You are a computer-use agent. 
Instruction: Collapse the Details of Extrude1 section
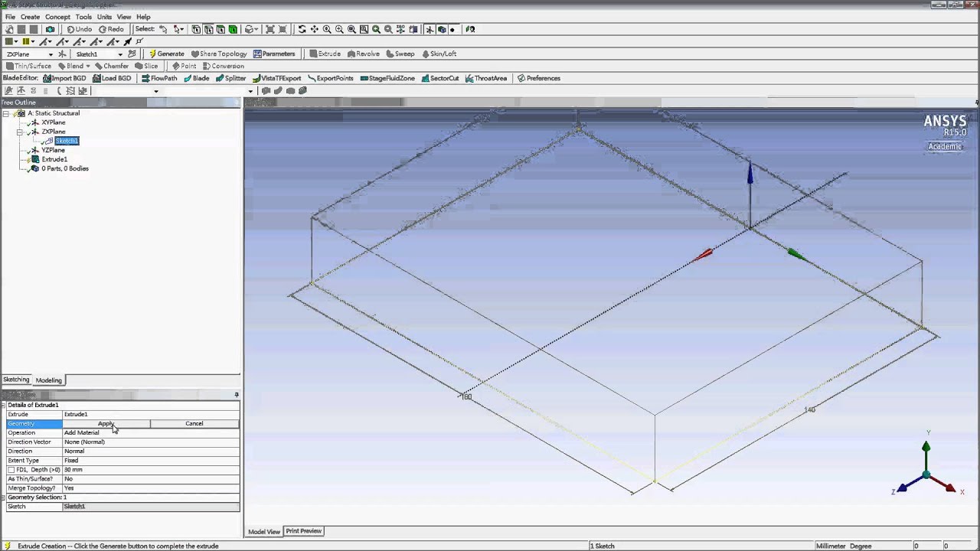3,405
